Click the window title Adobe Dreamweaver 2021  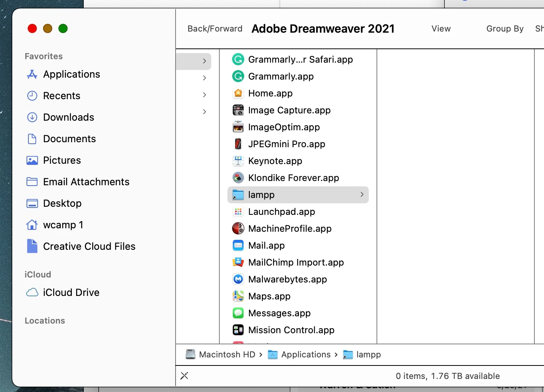pos(323,29)
